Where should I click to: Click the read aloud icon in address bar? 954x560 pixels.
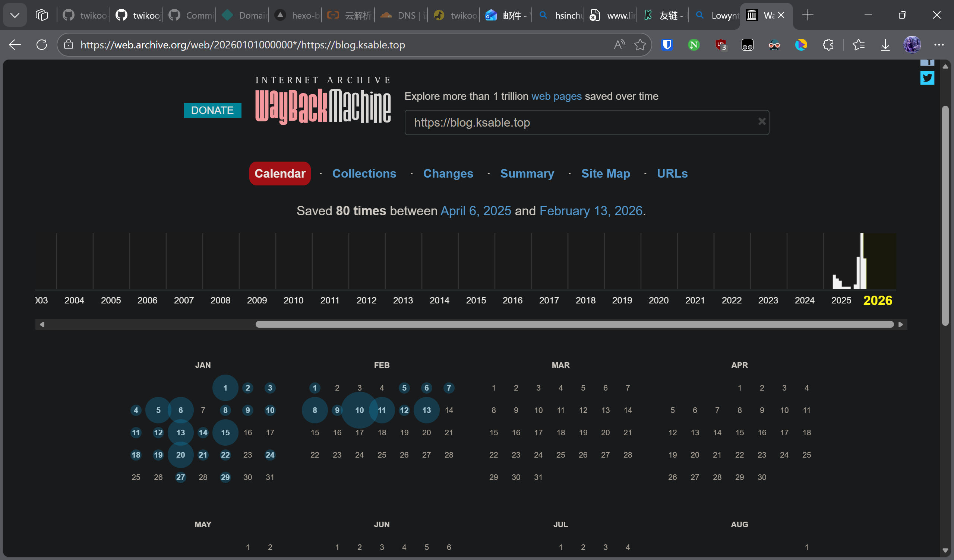(619, 45)
